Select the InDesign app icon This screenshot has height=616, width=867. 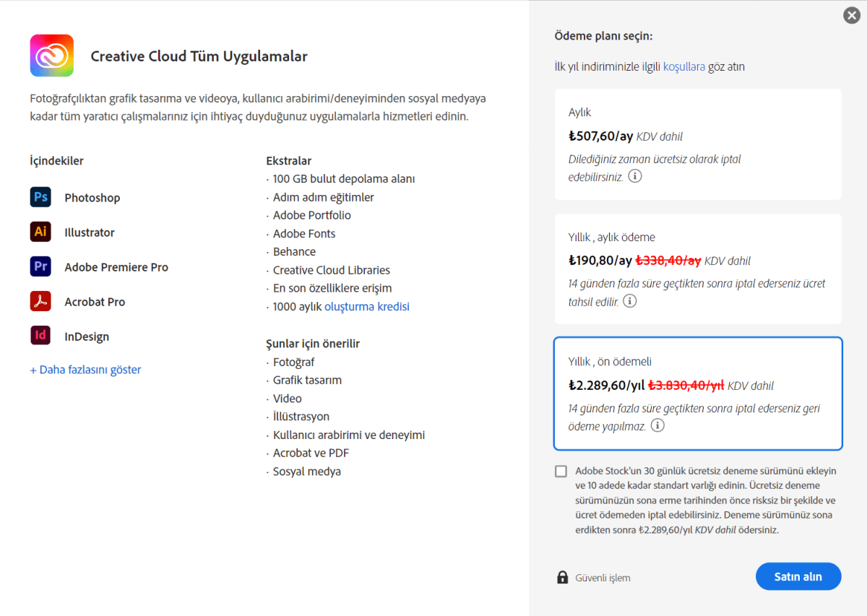41,336
